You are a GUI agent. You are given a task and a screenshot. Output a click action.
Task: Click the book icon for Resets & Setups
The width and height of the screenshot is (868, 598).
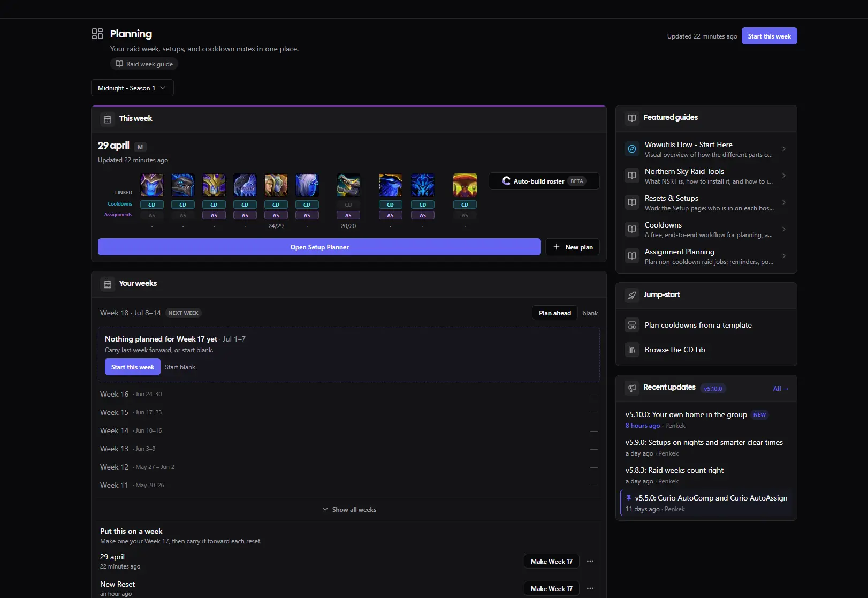click(632, 202)
